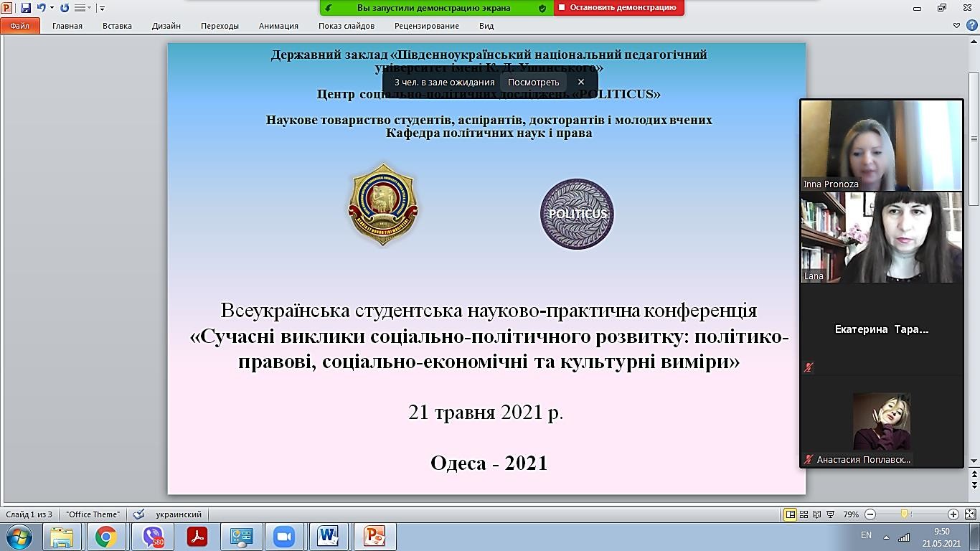The height and width of the screenshot is (551, 980).
Task: Click the date text 21 травня 2021 р.
Action: tap(486, 413)
